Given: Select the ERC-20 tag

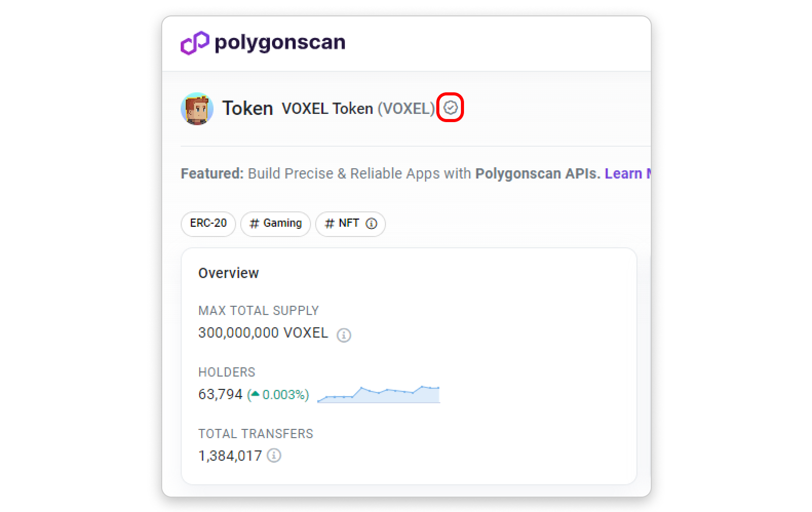Looking at the screenshot, I should (208, 223).
